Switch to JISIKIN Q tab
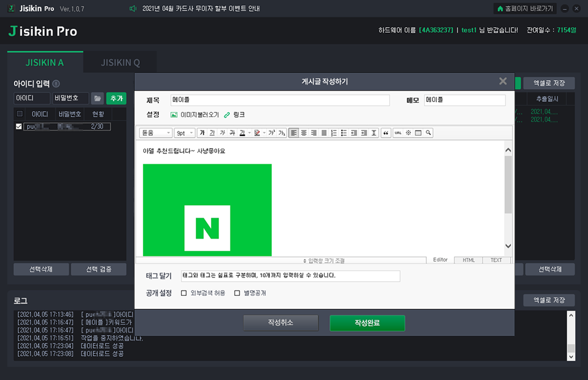Viewport: 588px width, 380px height. click(121, 62)
